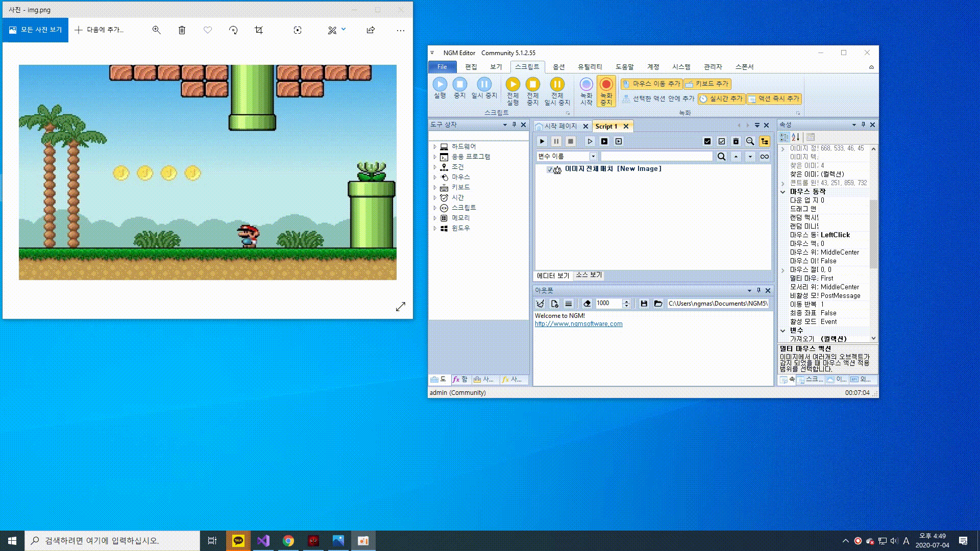980x551 pixels.
Task: Click the output panel eraser icon
Action: 587,304
